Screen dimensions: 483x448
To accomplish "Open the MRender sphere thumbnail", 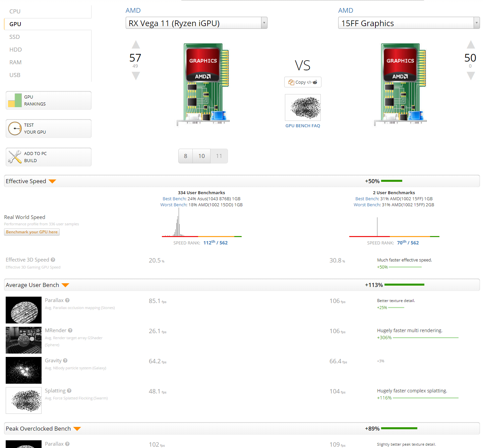I will coord(23,340).
